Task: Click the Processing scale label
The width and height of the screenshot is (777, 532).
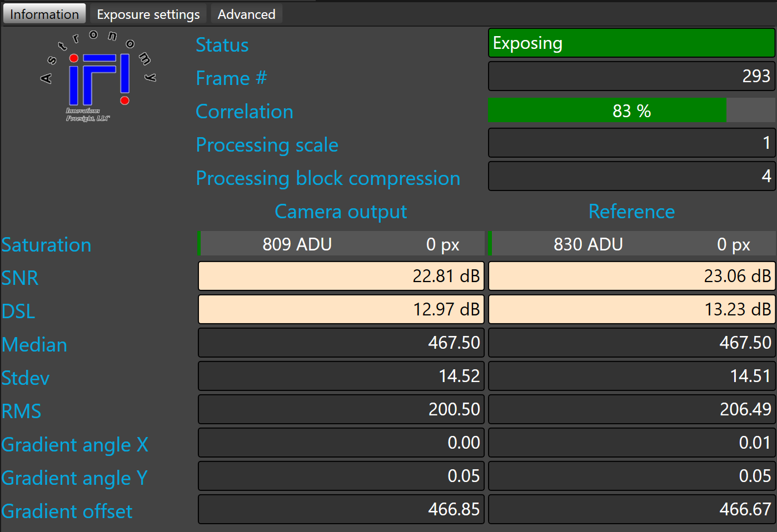Action: click(x=267, y=145)
